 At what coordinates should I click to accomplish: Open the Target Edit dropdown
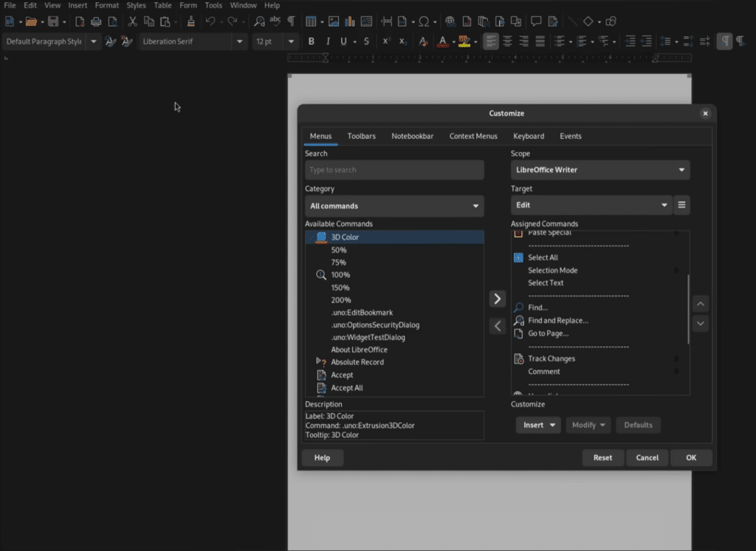click(x=591, y=205)
